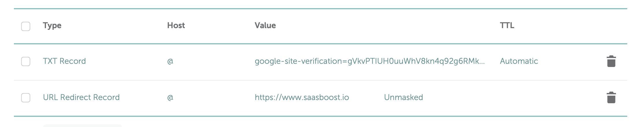Tick the select-all checkbox in table header

pyautogui.click(x=26, y=26)
